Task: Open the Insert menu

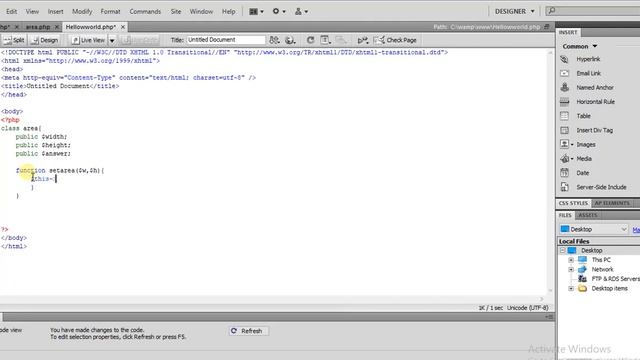Action: (56, 11)
